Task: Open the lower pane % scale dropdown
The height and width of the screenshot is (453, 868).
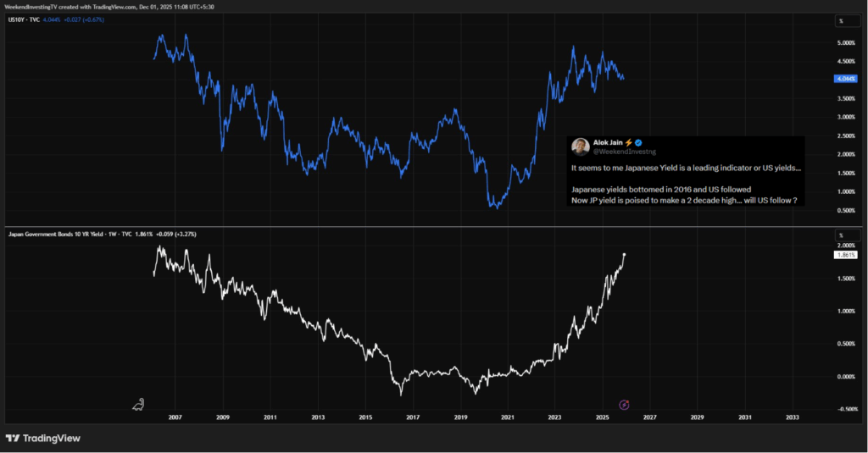Action: [841, 235]
